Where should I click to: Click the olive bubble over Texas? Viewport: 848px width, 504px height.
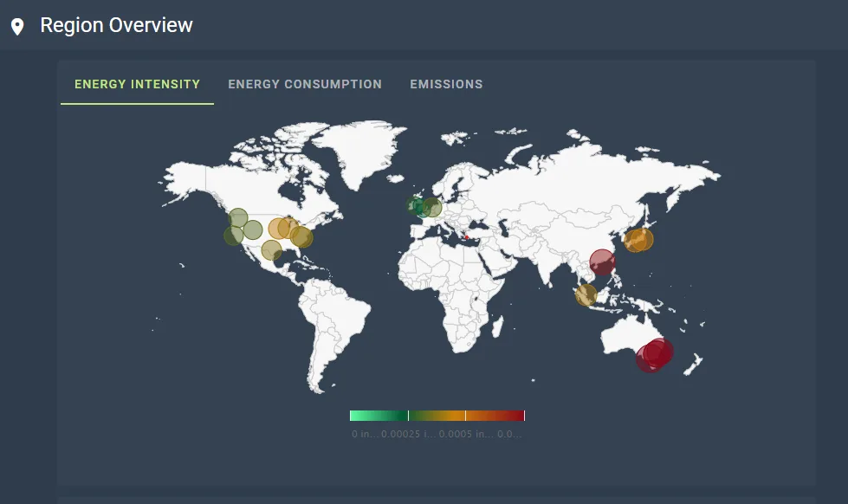[x=271, y=250]
